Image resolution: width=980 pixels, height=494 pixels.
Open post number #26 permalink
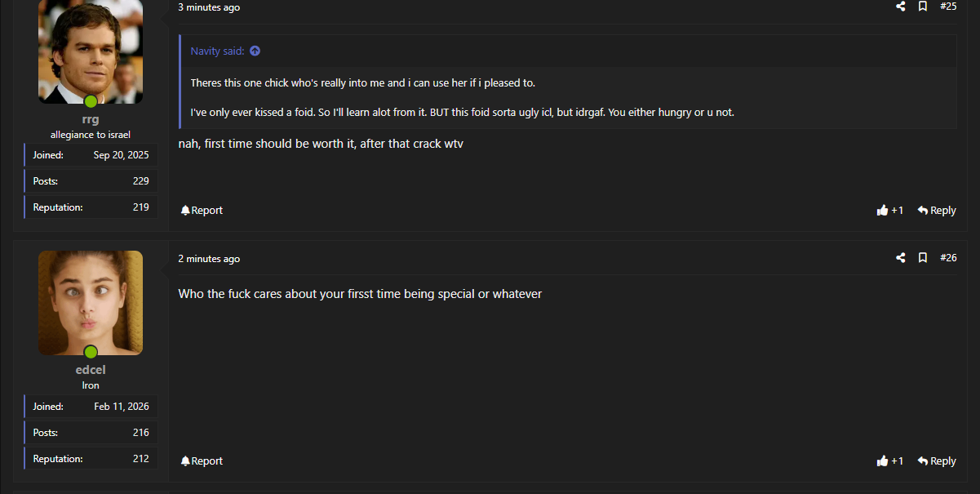pos(948,258)
